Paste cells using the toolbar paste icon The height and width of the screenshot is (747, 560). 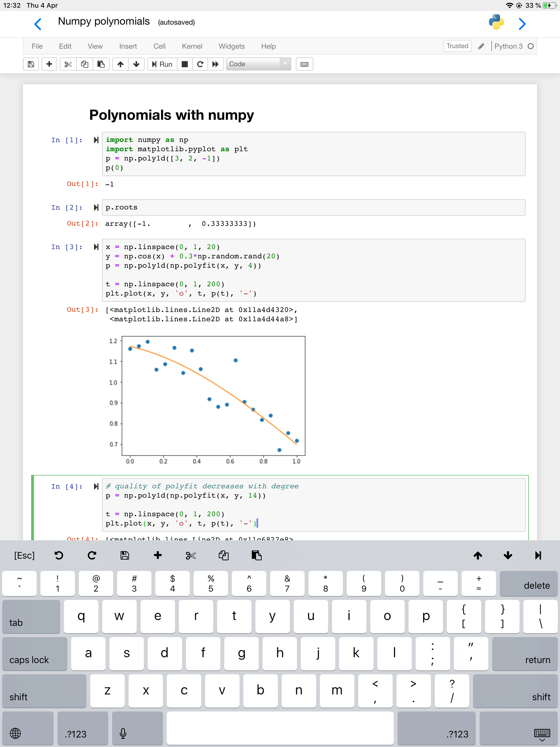[101, 64]
